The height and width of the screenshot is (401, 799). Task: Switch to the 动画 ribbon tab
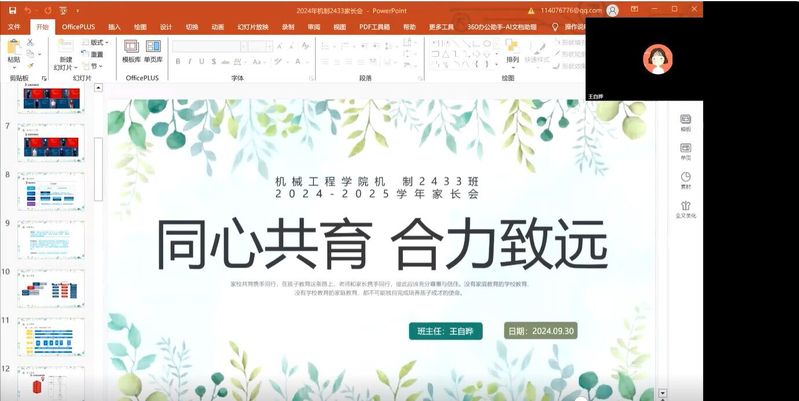click(x=217, y=27)
